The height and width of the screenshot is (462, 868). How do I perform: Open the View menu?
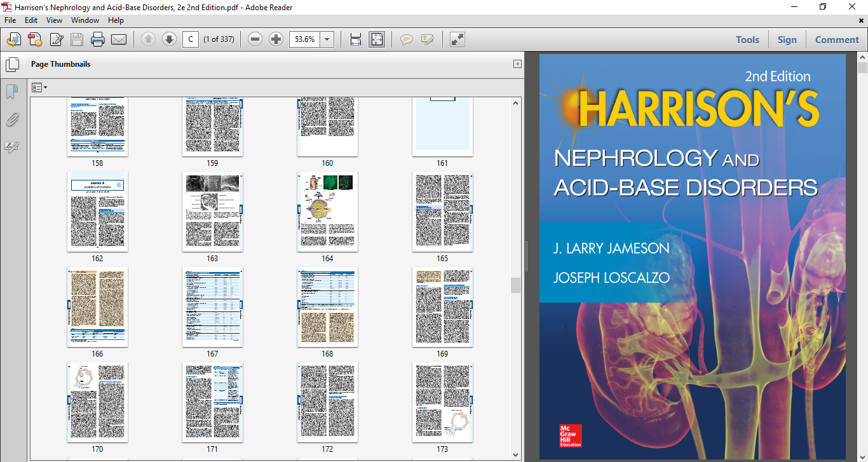tap(54, 20)
